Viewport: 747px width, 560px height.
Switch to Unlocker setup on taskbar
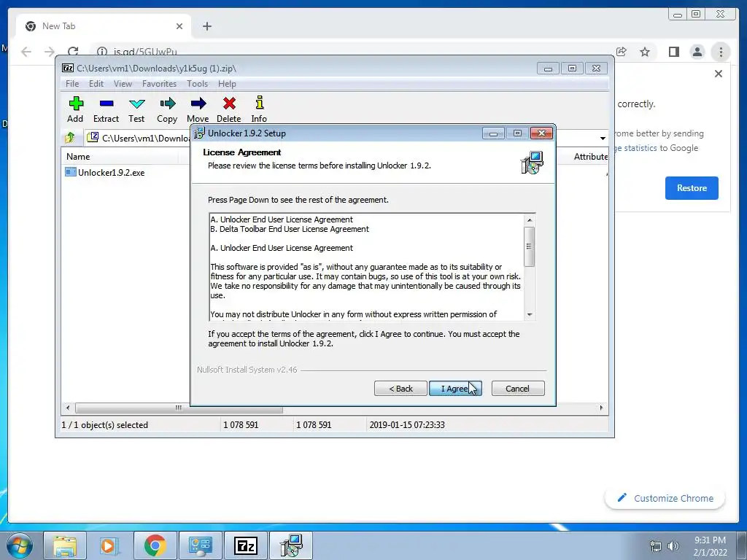click(x=290, y=545)
